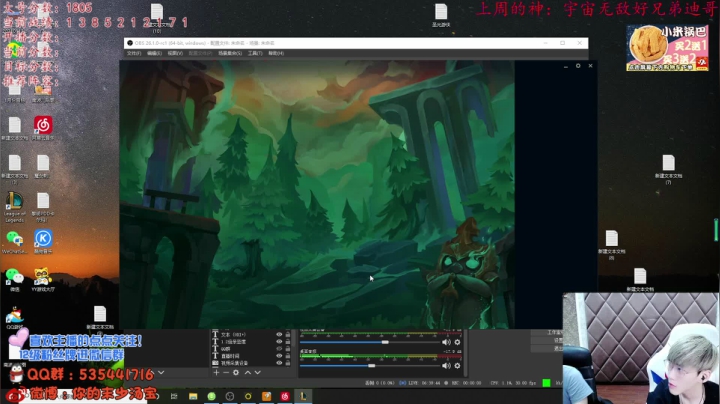The width and height of the screenshot is (720, 404).
Task: Open the 微信 WeChat desktop shortcut
Action: pyautogui.click(x=15, y=279)
